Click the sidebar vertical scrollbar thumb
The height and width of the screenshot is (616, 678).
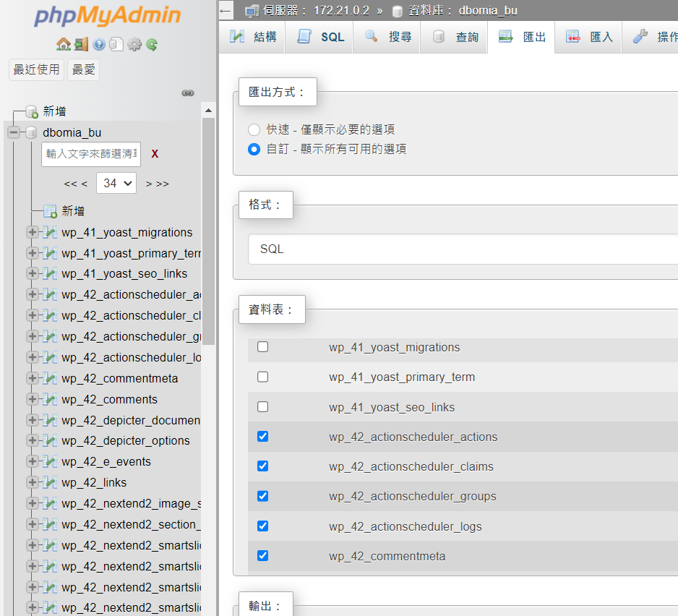click(208, 231)
